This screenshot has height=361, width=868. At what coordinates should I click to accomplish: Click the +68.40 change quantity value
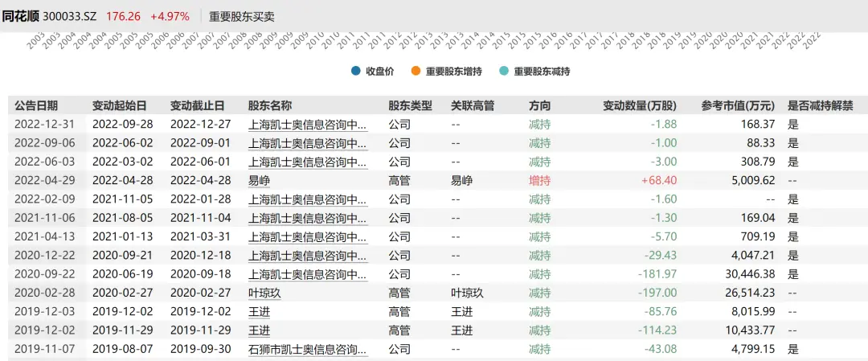[x=658, y=180]
